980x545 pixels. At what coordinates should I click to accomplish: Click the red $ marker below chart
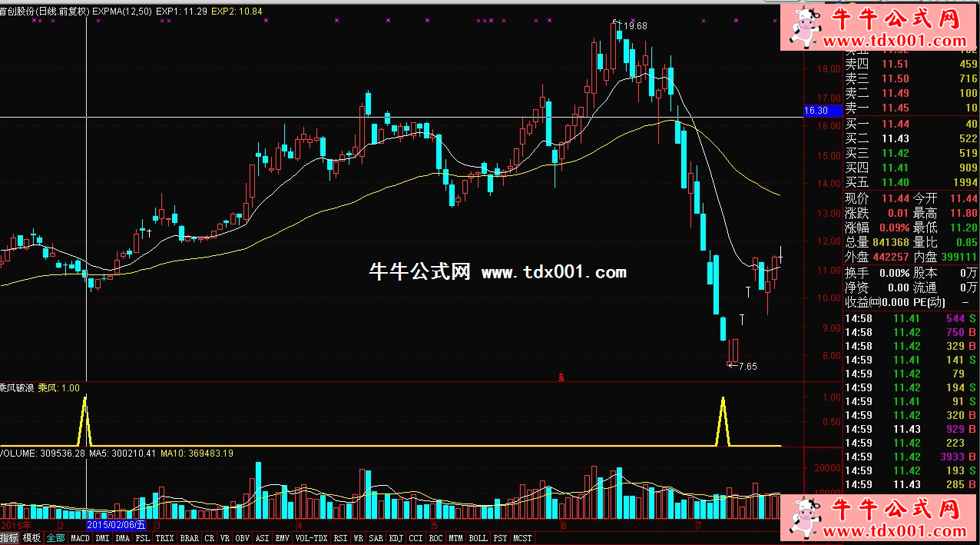click(561, 377)
